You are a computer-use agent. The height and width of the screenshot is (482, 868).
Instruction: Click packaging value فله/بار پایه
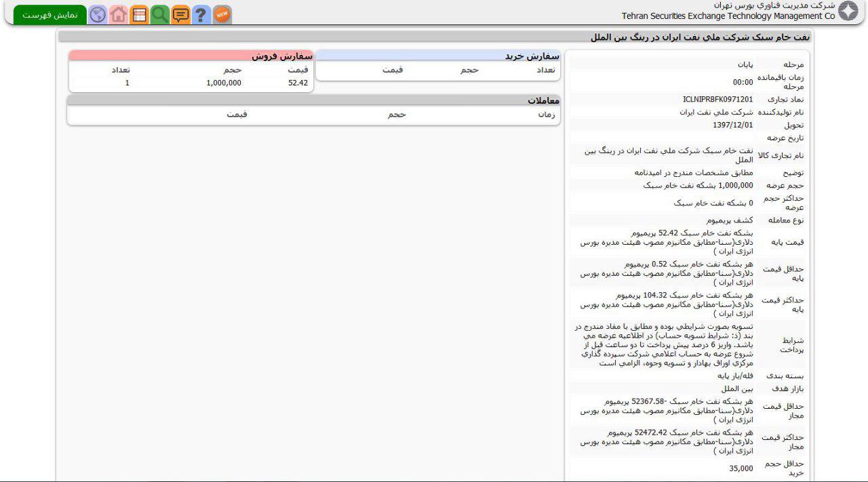coord(735,376)
